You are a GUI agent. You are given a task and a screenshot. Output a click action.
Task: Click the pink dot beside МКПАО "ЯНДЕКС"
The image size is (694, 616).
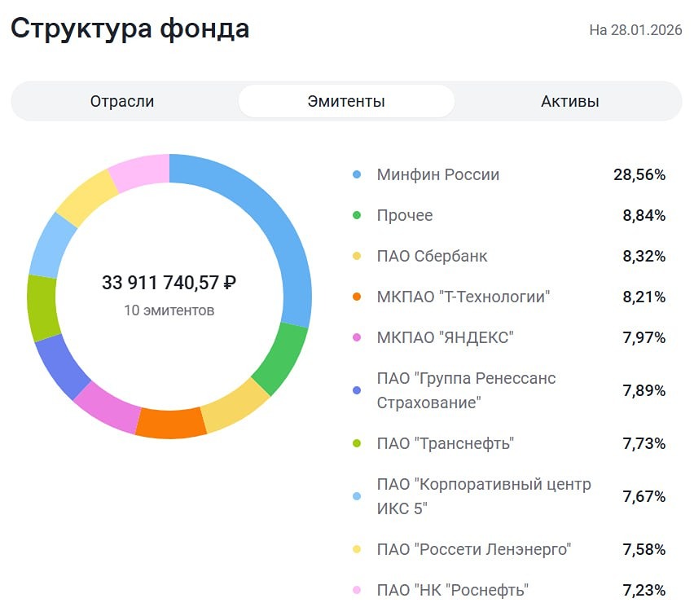pos(357,337)
